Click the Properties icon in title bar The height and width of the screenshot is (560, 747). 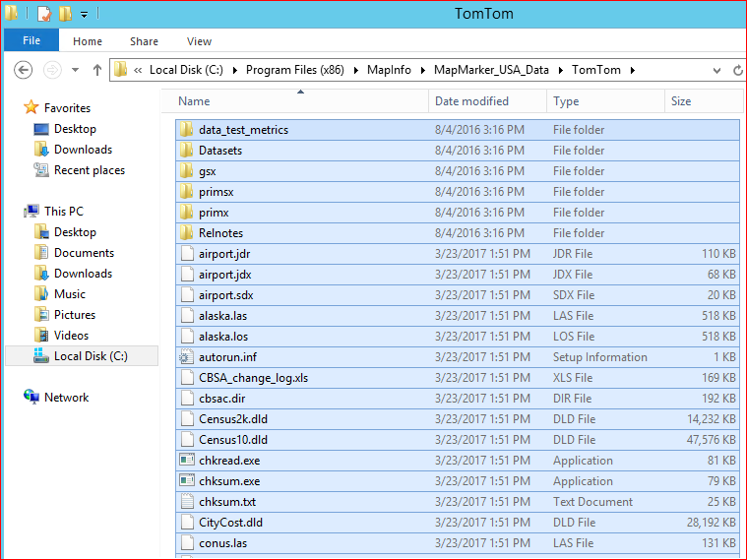[44, 14]
